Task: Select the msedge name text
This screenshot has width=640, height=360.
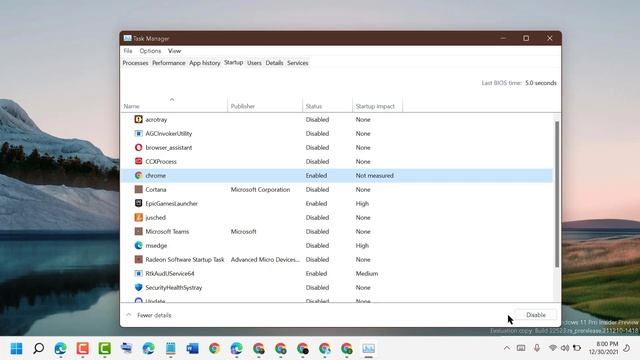Action: (156, 245)
